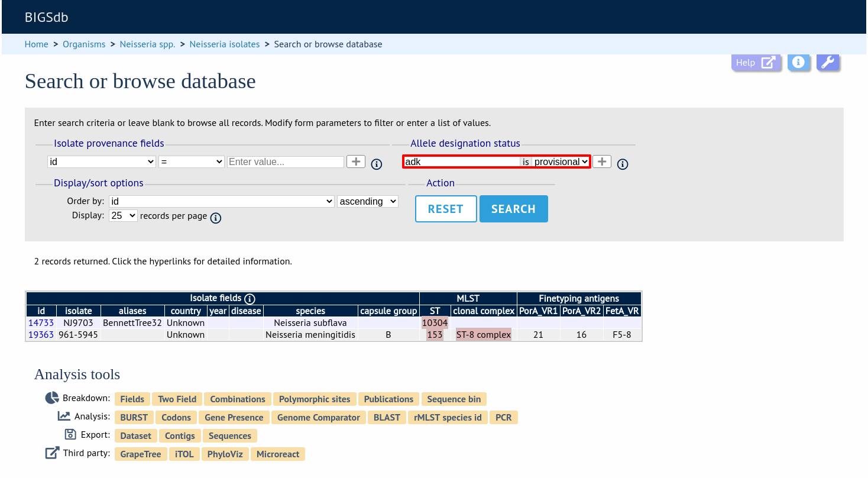The width and height of the screenshot is (868, 478).
Task: Open Organisms breadcrumb link
Action: coord(84,44)
